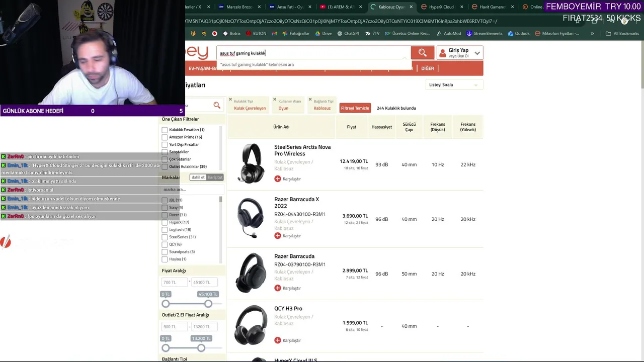Remove the Kulaklık Tipi filter with its X
This screenshot has width=644, height=362.
click(230, 100)
